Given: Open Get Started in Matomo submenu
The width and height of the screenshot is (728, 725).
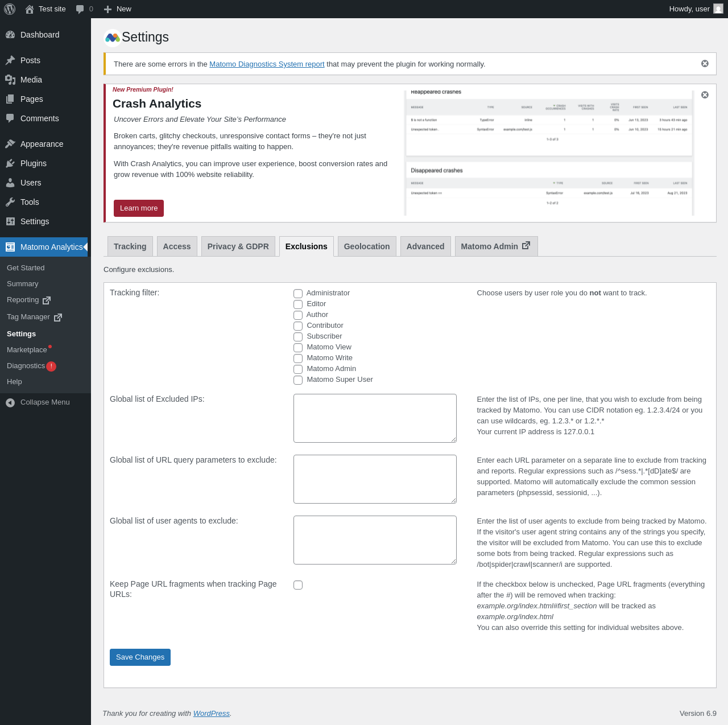Looking at the screenshot, I should tap(26, 268).
